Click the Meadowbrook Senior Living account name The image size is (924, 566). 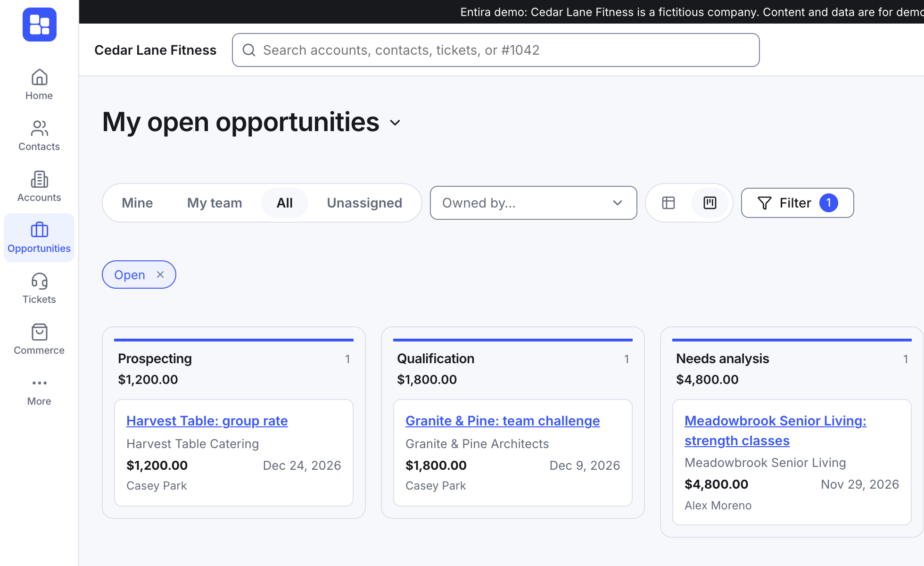click(765, 463)
